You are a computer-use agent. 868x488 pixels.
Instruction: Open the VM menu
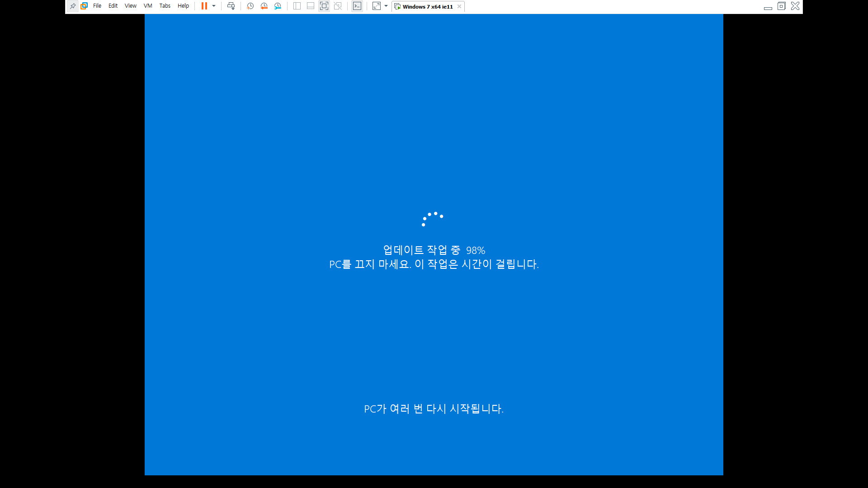tap(148, 6)
